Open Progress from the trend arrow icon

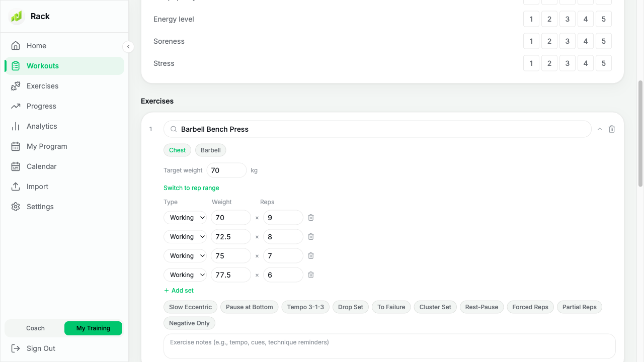point(16,106)
